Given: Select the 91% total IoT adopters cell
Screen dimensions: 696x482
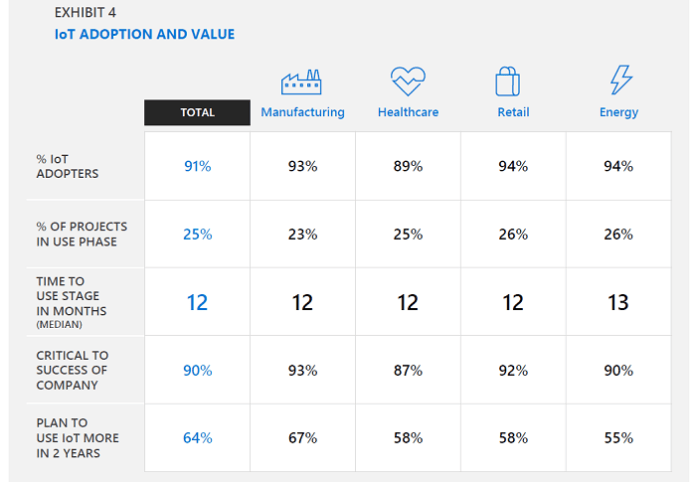Looking at the screenshot, I should tap(197, 166).
